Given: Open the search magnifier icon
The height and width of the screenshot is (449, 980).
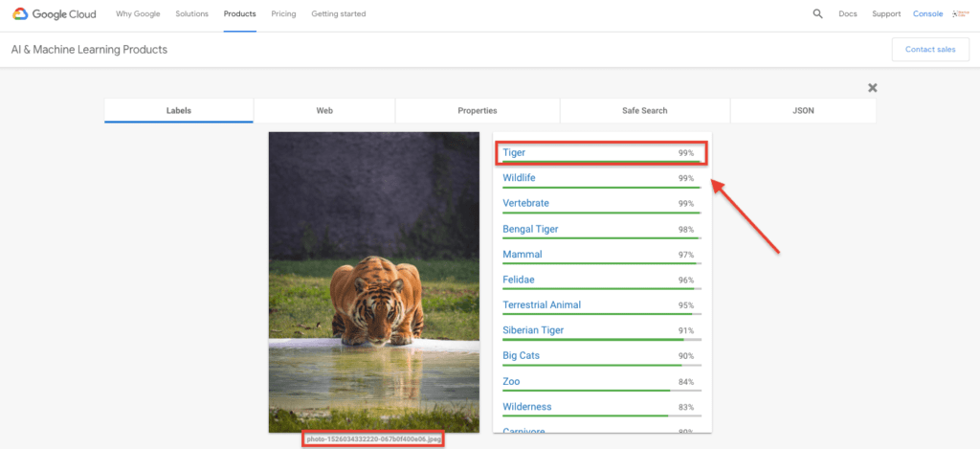Looking at the screenshot, I should pos(817,14).
